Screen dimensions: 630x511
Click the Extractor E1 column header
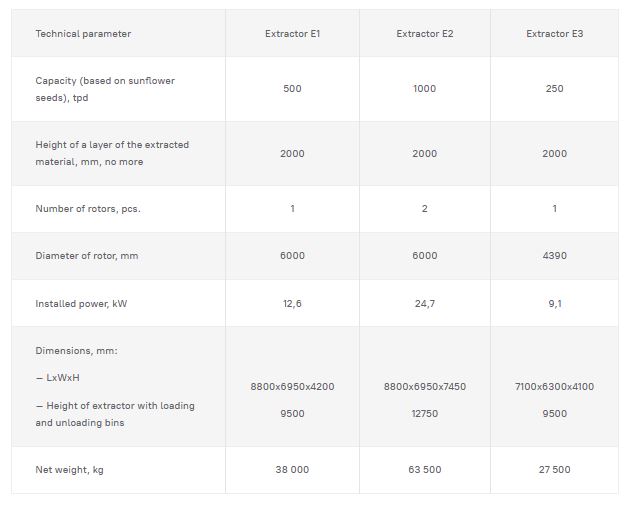(x=292, y=34)
